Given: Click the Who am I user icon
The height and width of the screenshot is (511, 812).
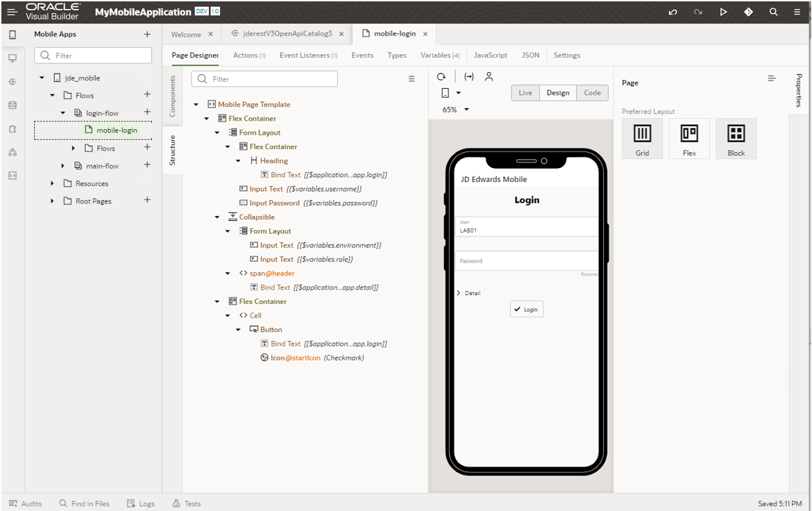Looking at the screenshot, I should [x=489, y=76].
